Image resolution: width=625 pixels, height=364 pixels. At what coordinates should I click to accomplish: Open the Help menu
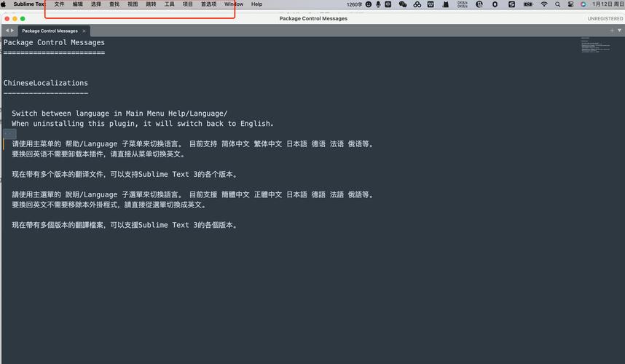coord(256,4)
